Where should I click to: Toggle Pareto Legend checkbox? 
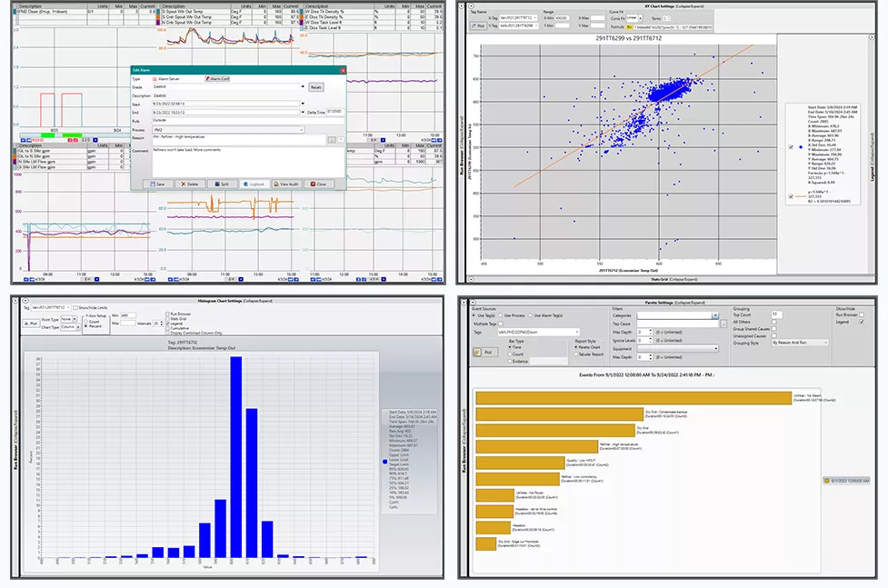(x=862, y=322)
